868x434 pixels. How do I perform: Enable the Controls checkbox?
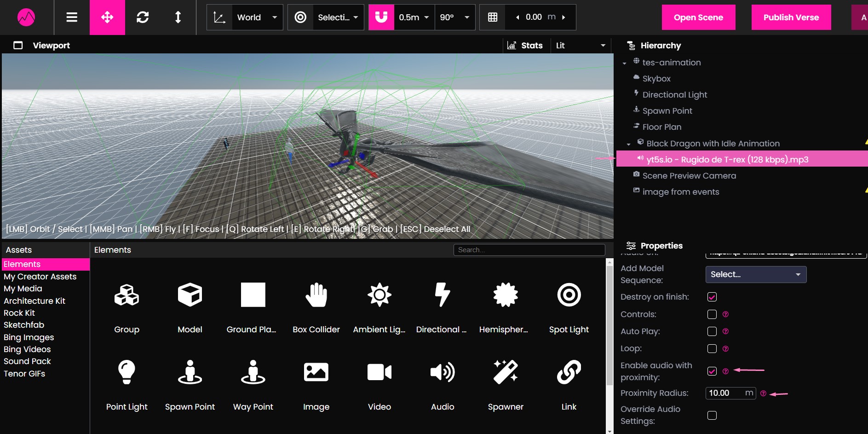pos(712,314)
